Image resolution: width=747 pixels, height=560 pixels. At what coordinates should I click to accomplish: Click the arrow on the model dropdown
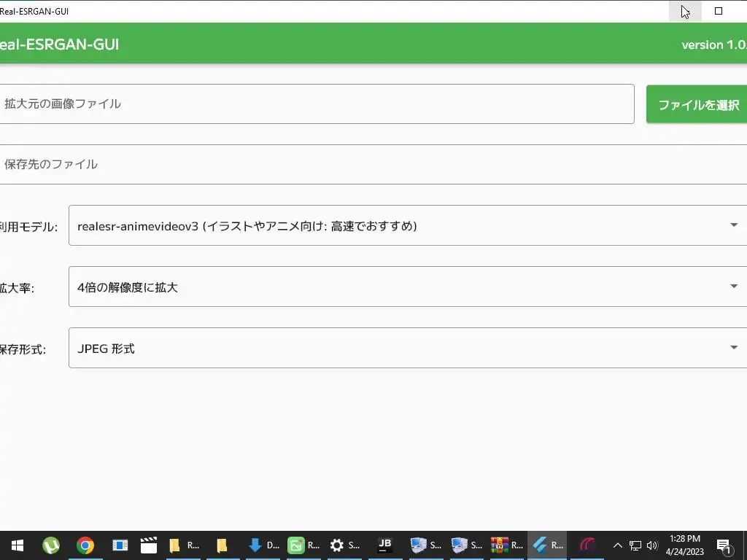coord(734,225)
